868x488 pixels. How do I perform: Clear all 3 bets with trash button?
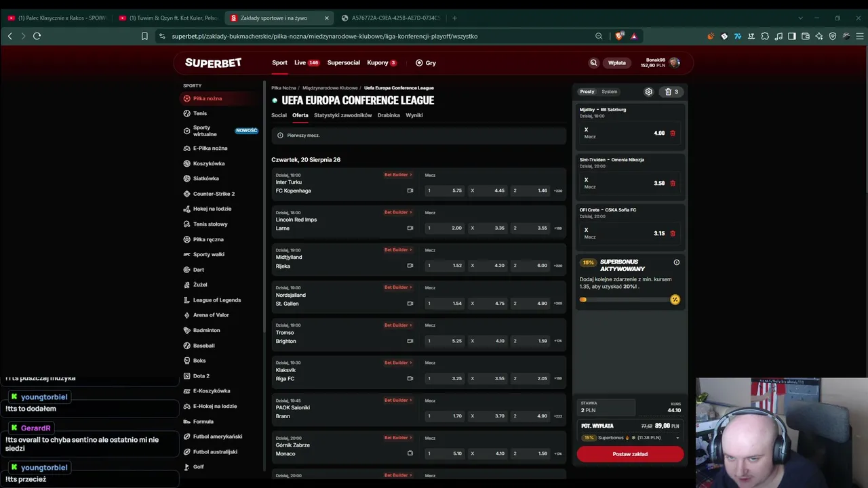tap(671, 91)
